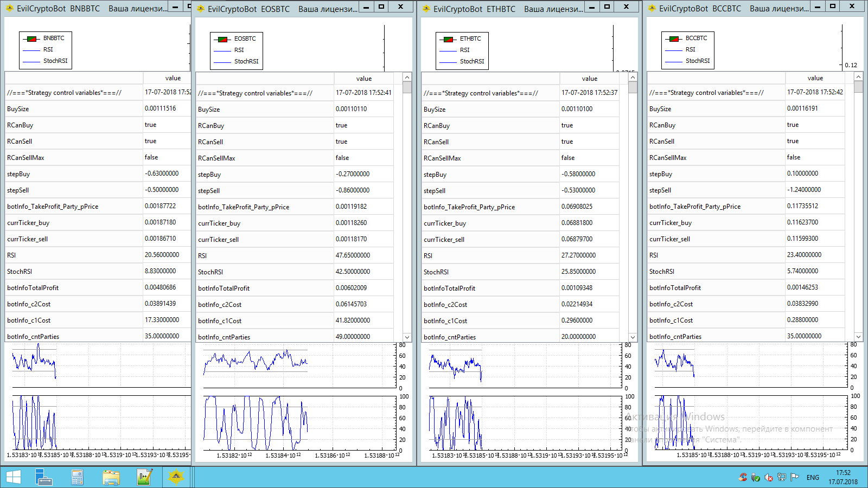The image size is (868, 488).
Task: Open Server Manager from the taskbar
Action: pyautogui.click(x=43, y=477)
